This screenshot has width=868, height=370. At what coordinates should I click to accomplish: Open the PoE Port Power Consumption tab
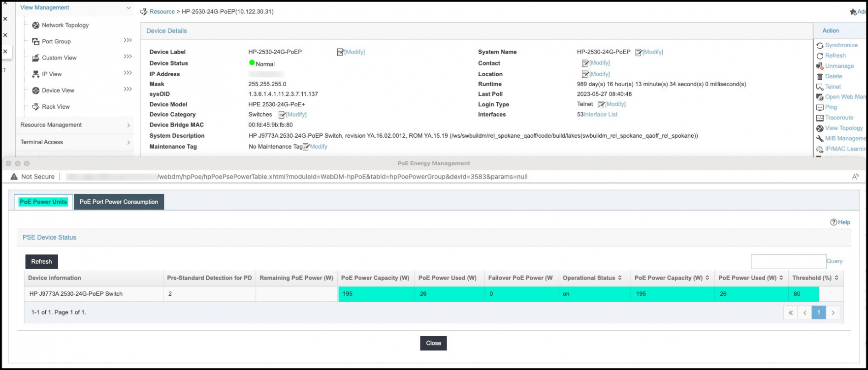click(x=119, y=202)
